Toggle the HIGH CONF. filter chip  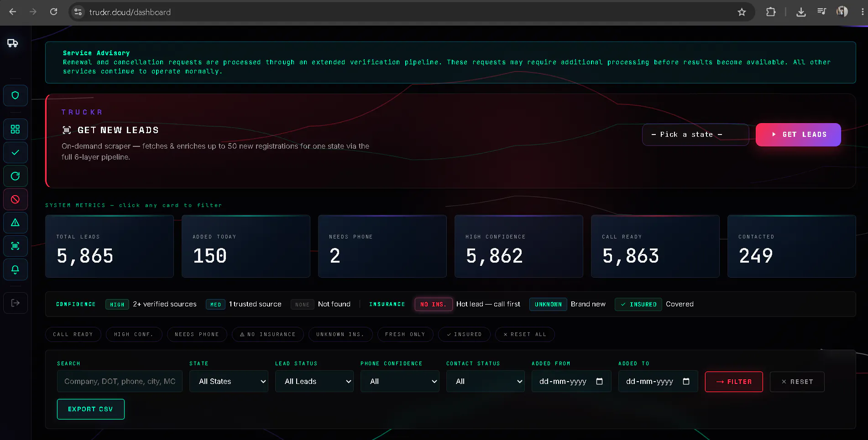134,335
